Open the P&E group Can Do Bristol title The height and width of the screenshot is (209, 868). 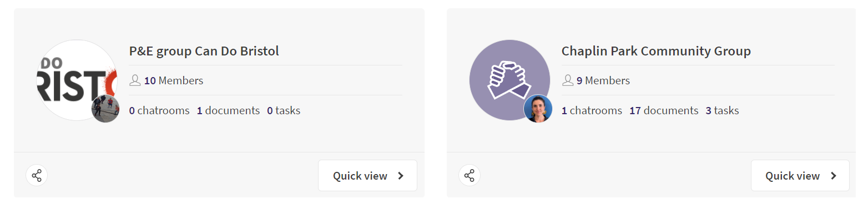(204, 51)
